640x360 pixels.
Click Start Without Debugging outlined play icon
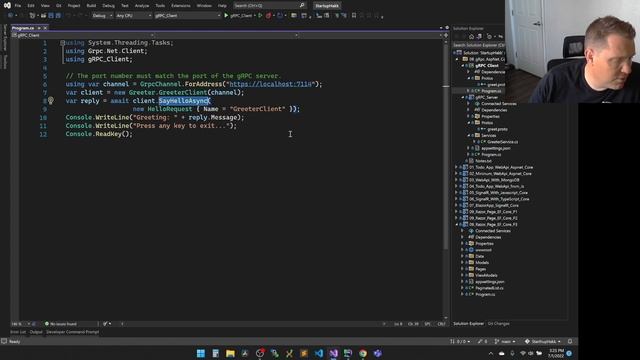pyautogui.click(x=260, y=16)
